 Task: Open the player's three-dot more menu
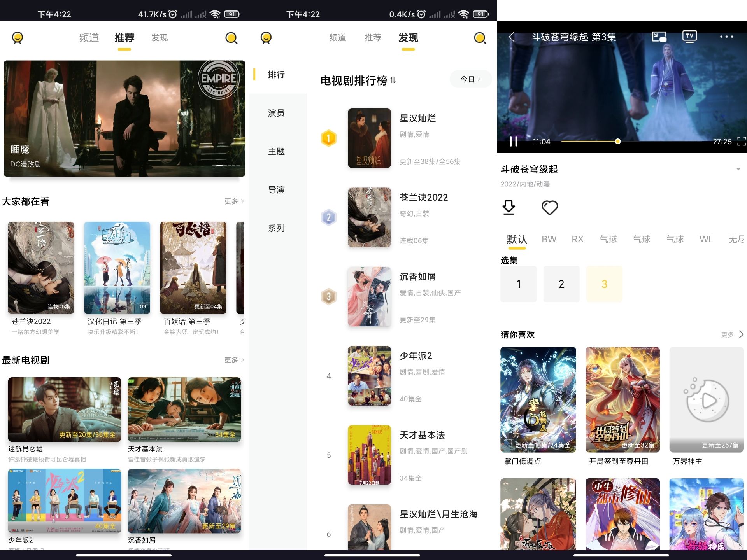[x=726, y=37]
